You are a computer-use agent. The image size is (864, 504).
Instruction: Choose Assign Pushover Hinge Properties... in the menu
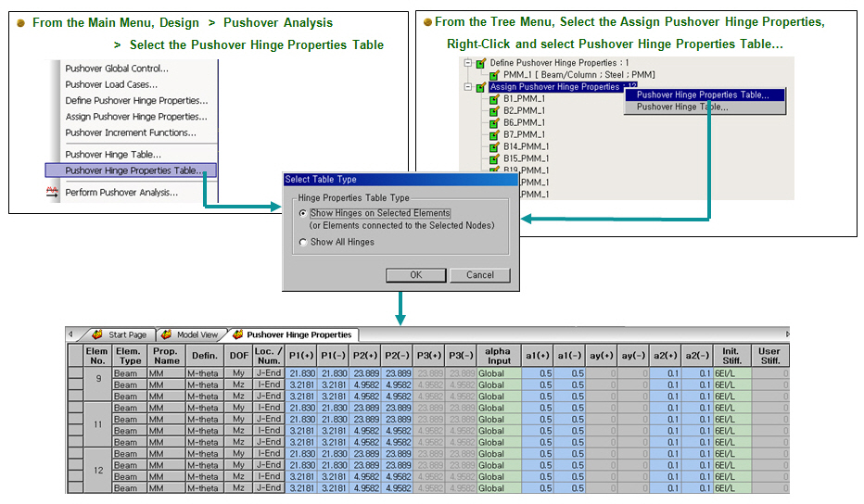coord(136,116)
